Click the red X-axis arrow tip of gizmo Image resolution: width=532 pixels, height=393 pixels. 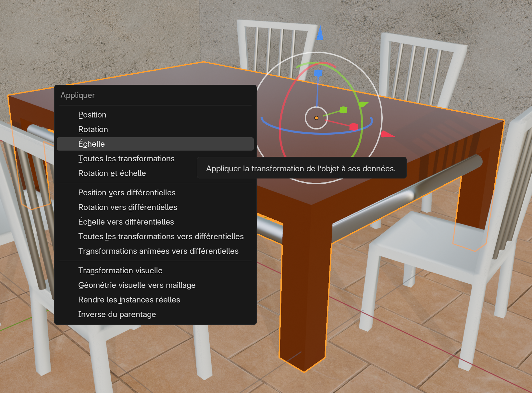[387, 134]
